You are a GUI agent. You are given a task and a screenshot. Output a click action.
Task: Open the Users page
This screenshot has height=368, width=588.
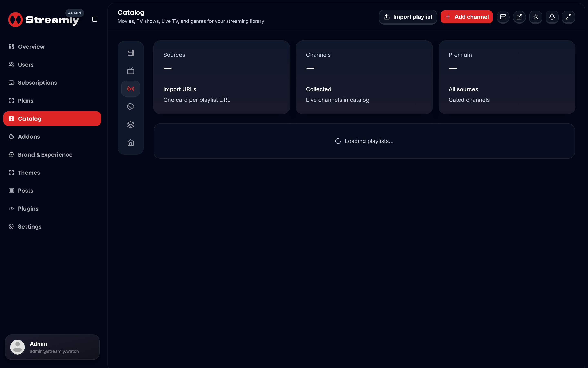pyautogui.click(x=52, y=65)
